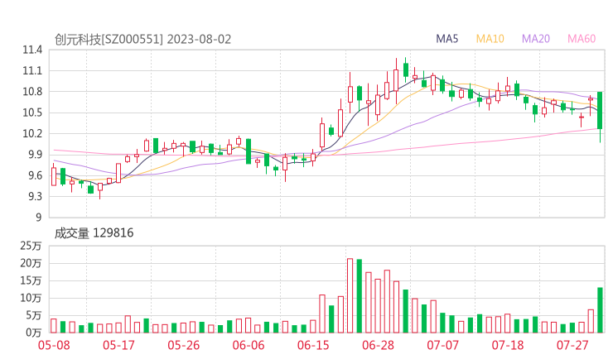613x364 pixels.
Task: Click the 9.9 price axis label
Action: (34, 155)
